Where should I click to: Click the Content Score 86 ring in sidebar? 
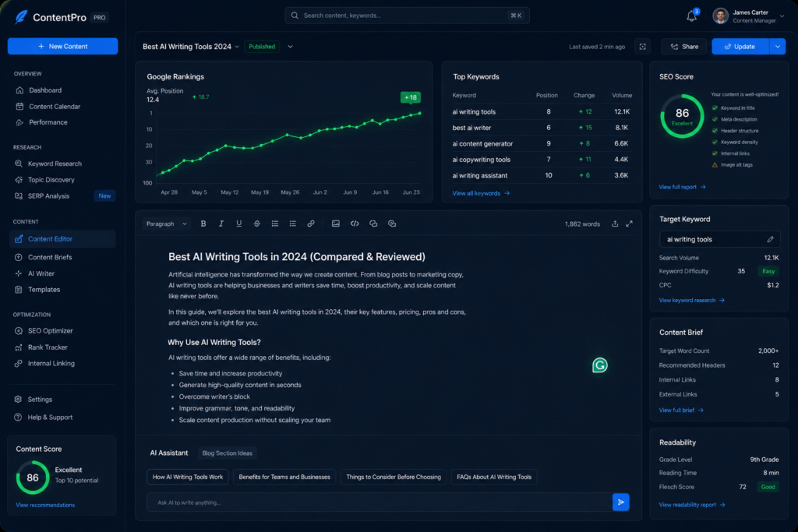pos(33,477)
